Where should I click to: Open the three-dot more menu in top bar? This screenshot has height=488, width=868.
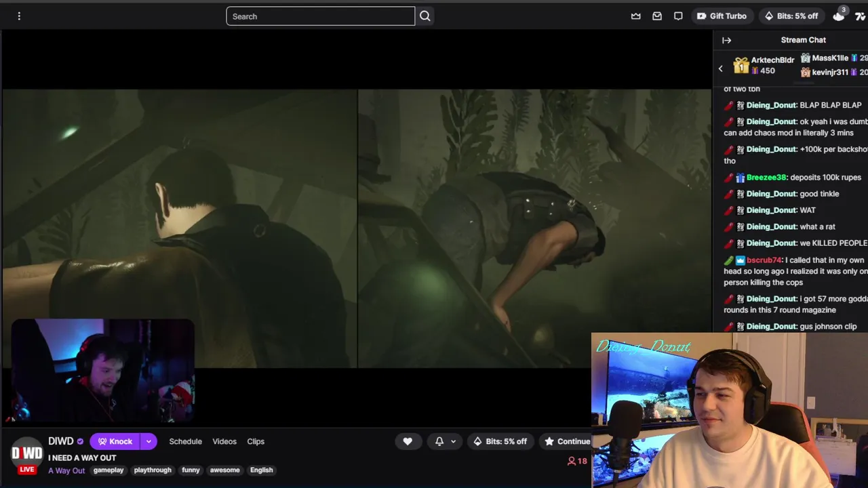click(x=19, y=16)
